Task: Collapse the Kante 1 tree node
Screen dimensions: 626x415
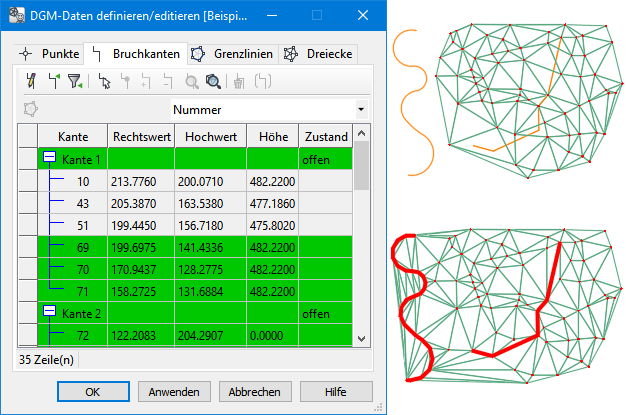Action: pos(48,160)
